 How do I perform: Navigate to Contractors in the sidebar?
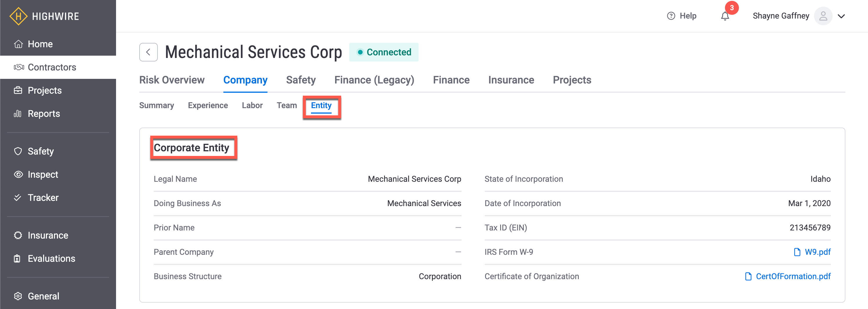52,67
